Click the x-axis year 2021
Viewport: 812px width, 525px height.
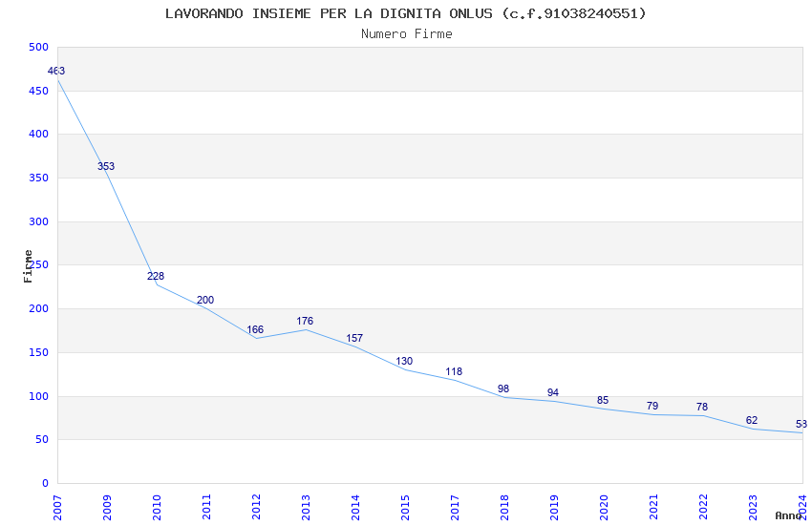[x=653, y=508]
